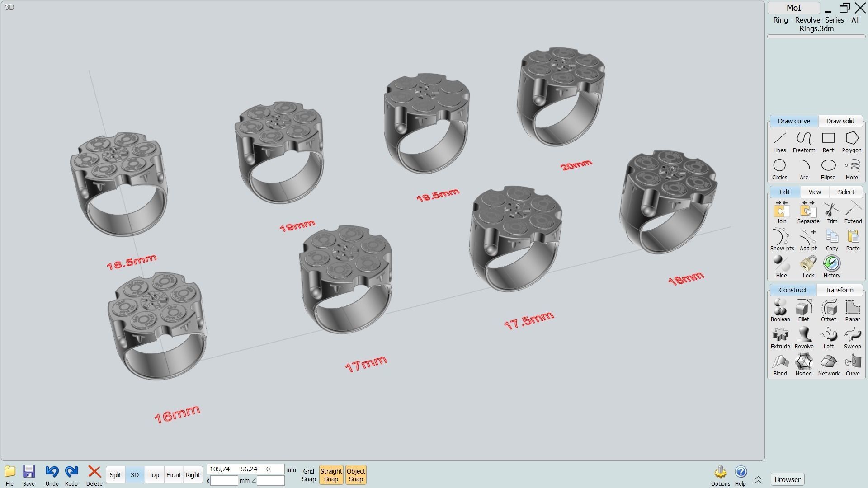Image resolution: width=868 pixels, height=488 pixels.
Task: Choose the Trim tool
Action: (x=832, y=213)
